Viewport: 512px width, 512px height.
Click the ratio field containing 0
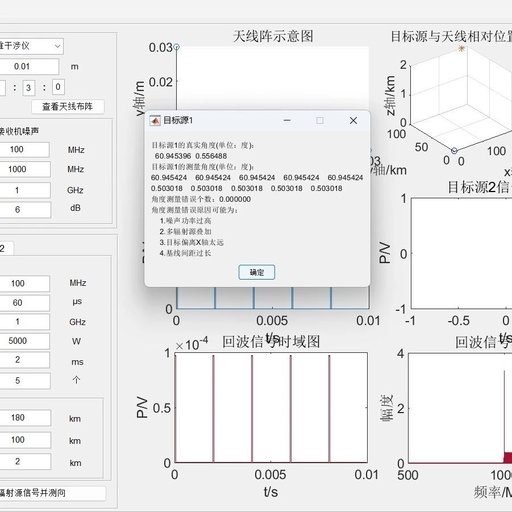(58, 87)
